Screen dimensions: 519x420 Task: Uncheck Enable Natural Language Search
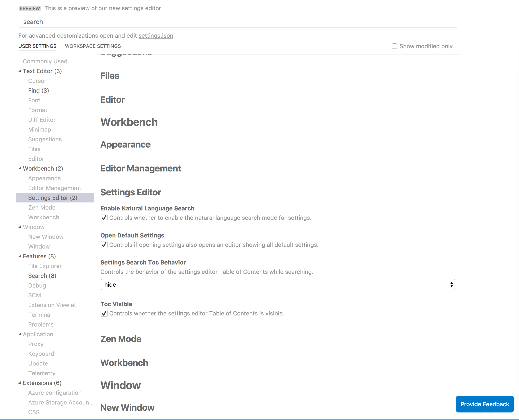tap(104, 218)
